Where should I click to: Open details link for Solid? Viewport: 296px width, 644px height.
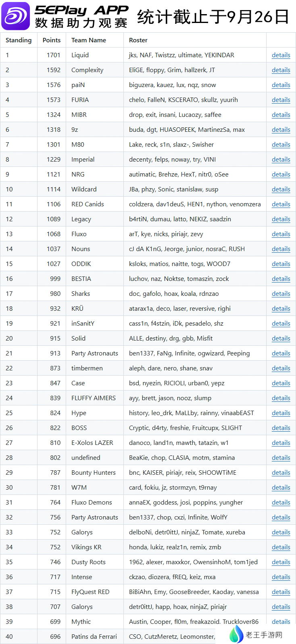tap(281, 339)
